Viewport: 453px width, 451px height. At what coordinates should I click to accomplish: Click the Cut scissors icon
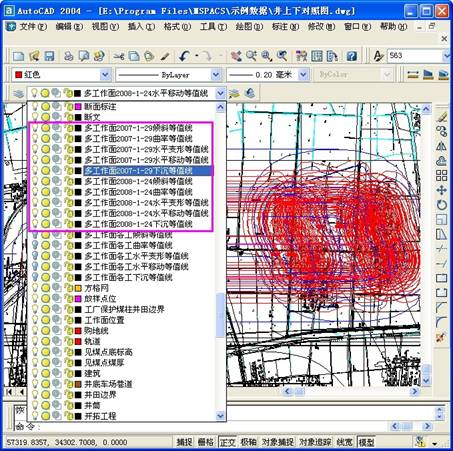click(118, 56)
